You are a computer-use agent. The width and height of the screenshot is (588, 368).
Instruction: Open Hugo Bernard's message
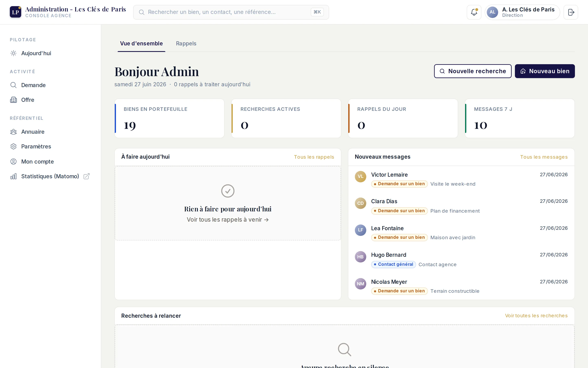click(x=461, y=259)
